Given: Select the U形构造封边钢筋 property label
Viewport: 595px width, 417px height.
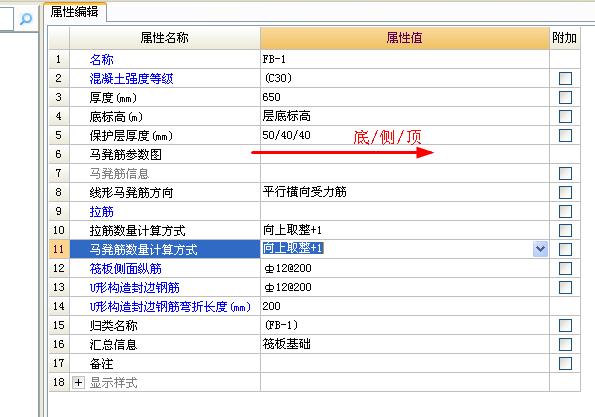Looking at the screenshot, I should point(135,288).
